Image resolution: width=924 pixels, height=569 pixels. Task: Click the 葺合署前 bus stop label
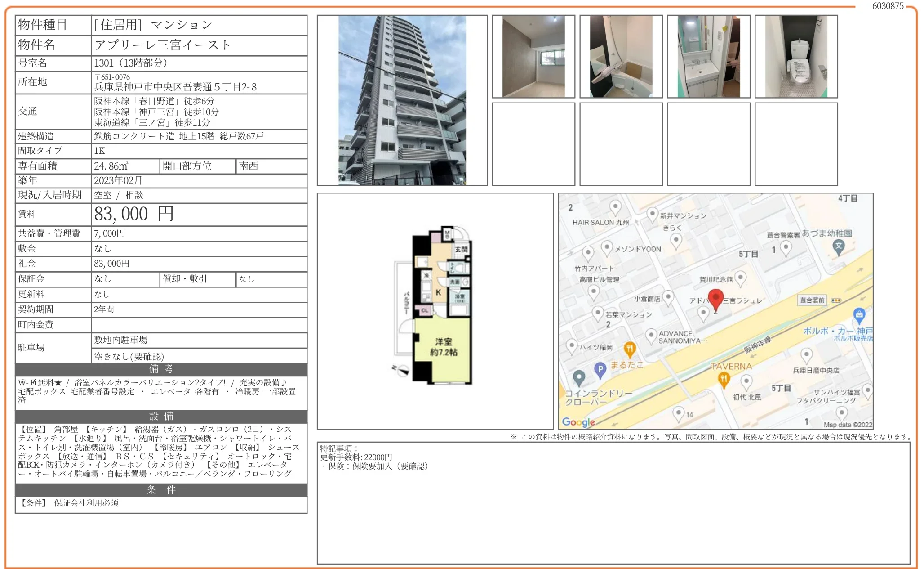pyautogui.click(x=812, y=300)
